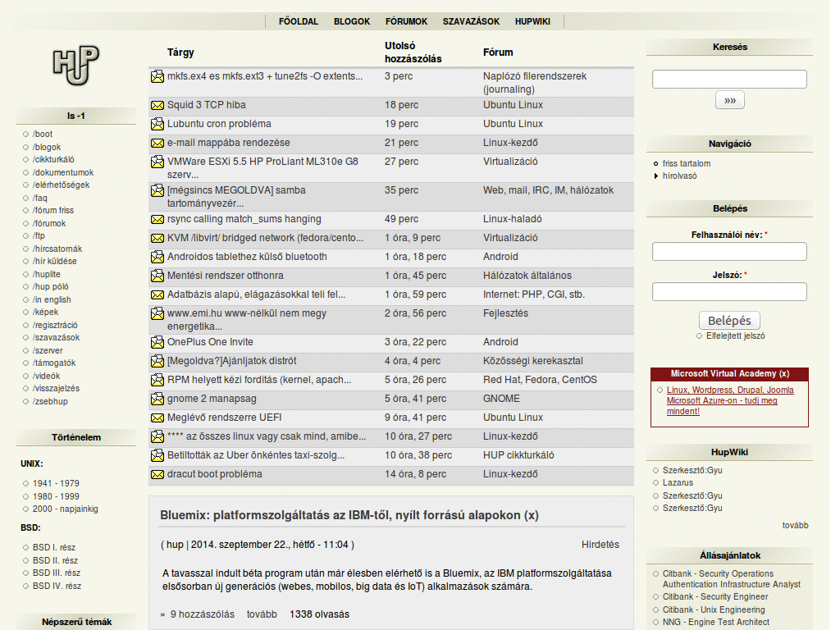This screenshot has width=840, height=630.
Task: Open the Bluemix article headline
Action: 349,515
